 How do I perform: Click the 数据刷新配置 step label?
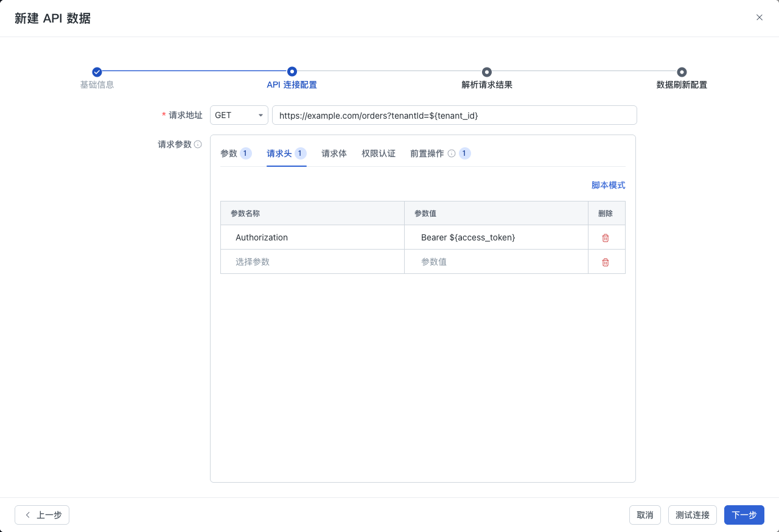pyautogui.click(x=682, y=85)
